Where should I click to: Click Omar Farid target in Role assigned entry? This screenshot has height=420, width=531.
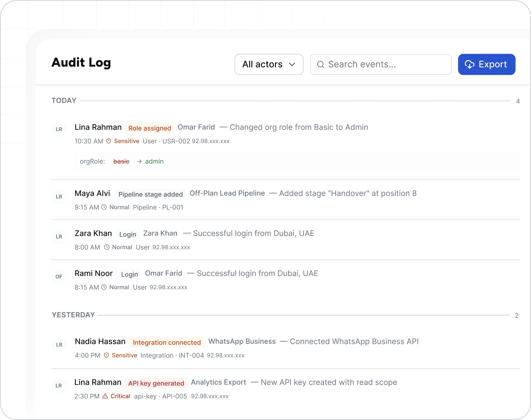click(196, 127)
